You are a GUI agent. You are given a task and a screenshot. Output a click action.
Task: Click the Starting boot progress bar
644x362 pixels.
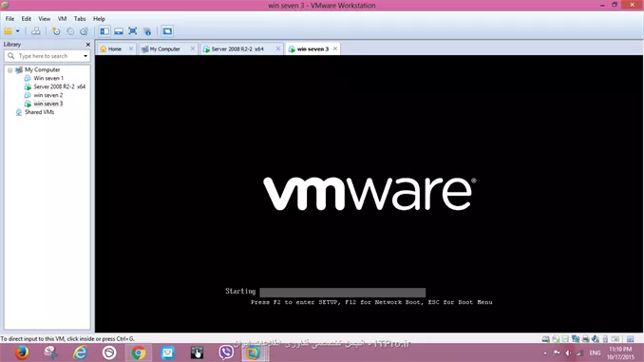[x=343, y=292]
